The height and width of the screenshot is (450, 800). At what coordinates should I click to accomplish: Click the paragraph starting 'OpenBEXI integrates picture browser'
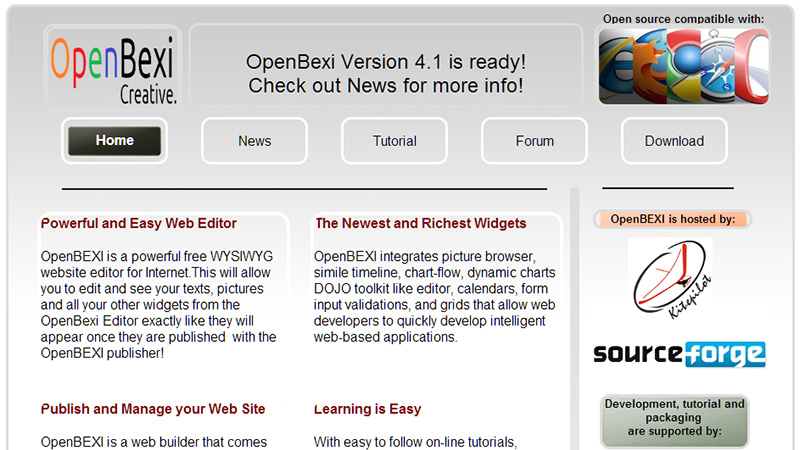pos(434,296)
